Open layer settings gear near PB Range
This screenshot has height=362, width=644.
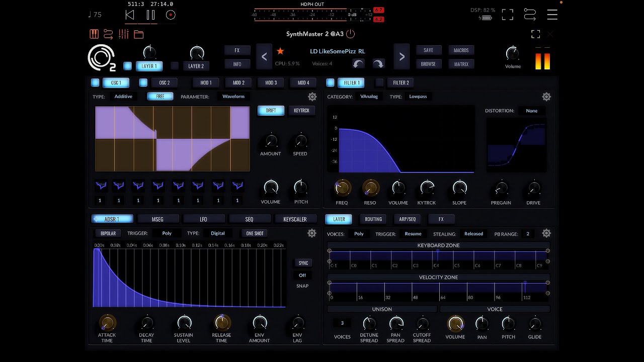click(x=546, y=233)
